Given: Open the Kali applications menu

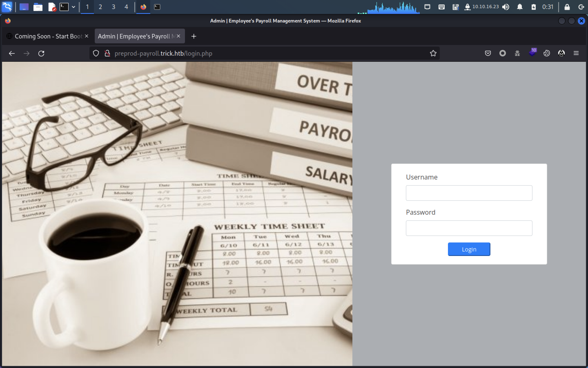Looking at the screenshot, I should click(7, 7).
